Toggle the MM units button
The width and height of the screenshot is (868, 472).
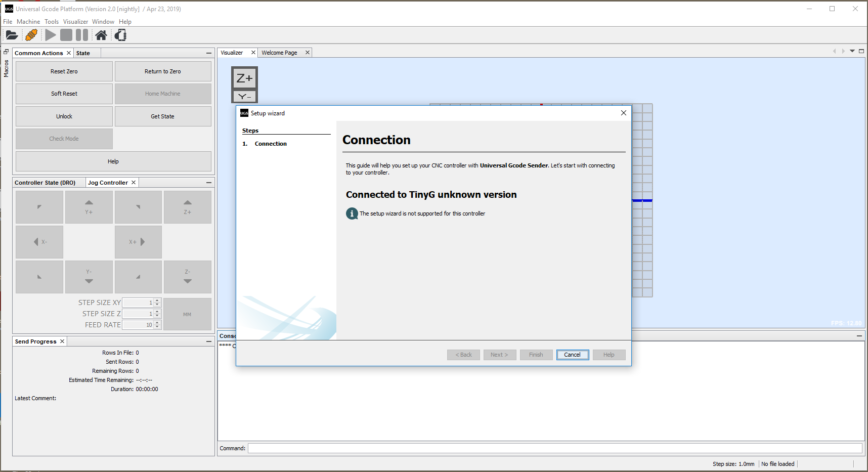[188, 314]
